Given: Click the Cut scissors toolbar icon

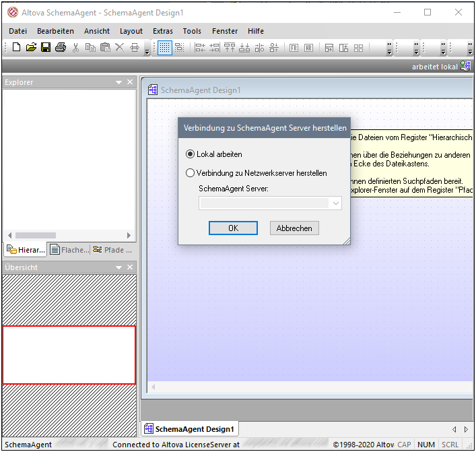Looking at the screenshot, I should [x=75, y=47].
